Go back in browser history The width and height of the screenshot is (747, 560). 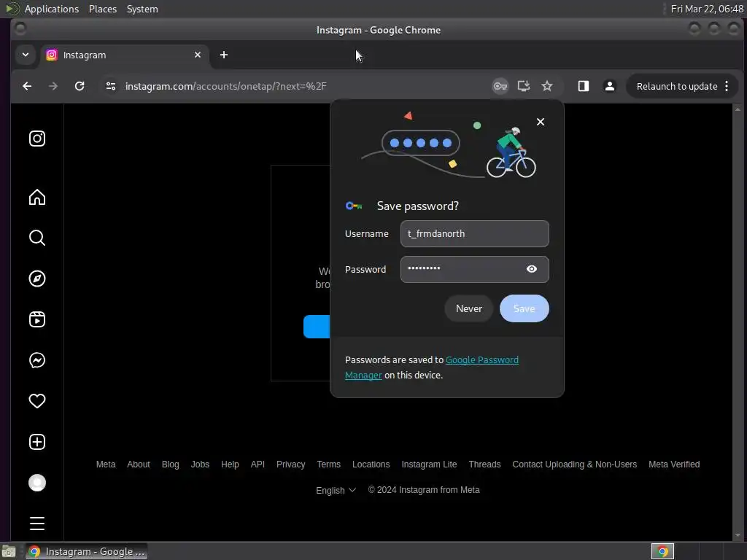[27, 86]
